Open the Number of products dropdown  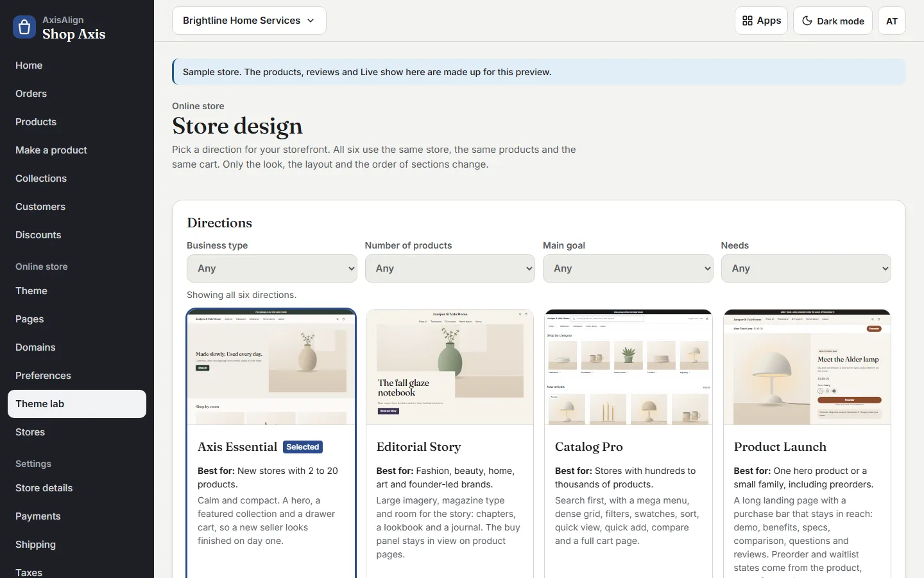(450, 268)
